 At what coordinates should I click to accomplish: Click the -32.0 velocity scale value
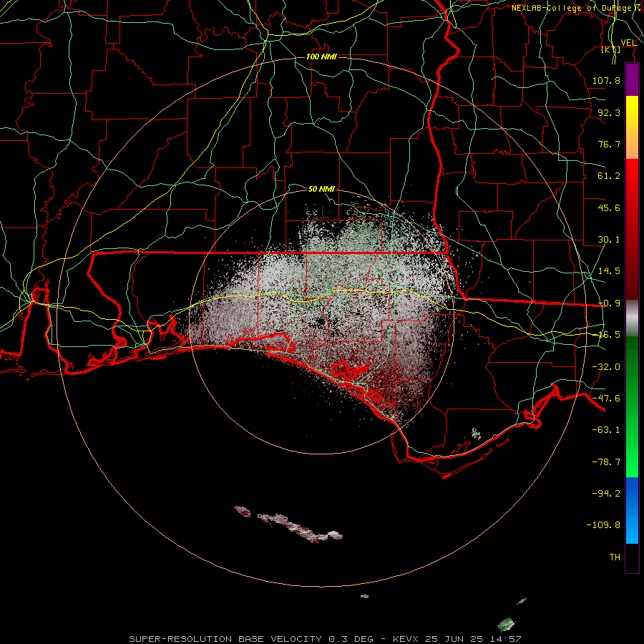pyautogui.click(x=606, y=367)
